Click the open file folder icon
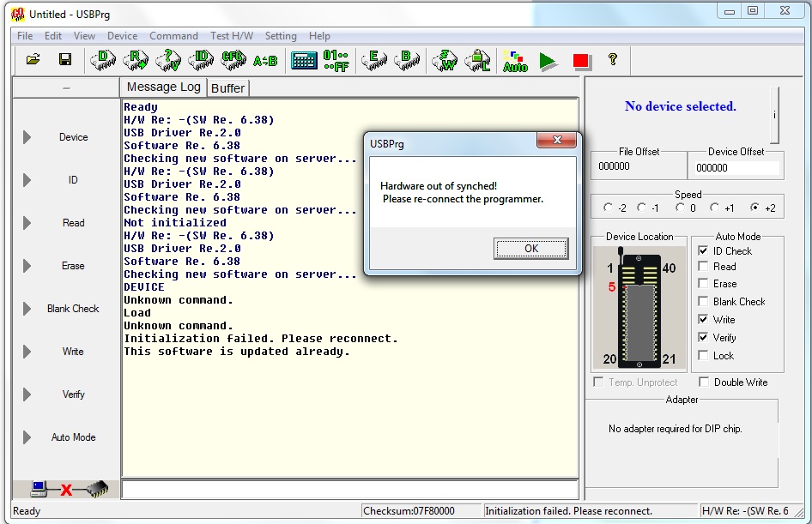 click(x=33, y=60)
